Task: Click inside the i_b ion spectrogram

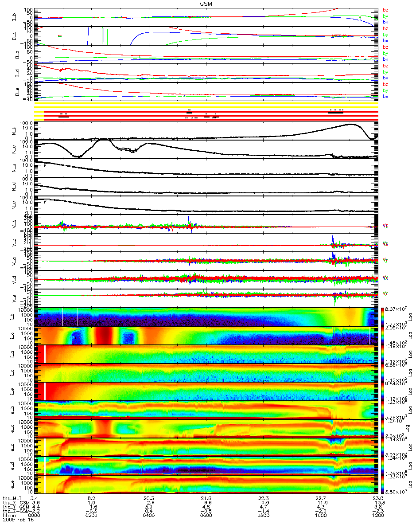Action: [x=206, y=317]
